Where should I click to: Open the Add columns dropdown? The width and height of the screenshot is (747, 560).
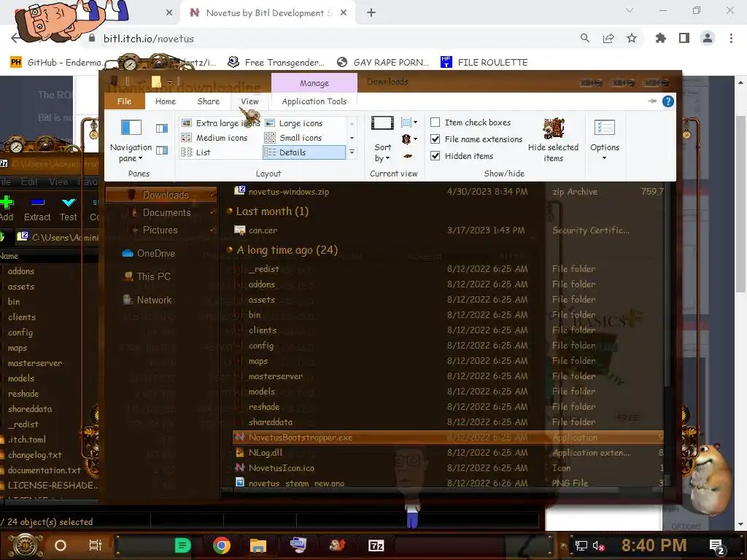(x=409, y=139)
